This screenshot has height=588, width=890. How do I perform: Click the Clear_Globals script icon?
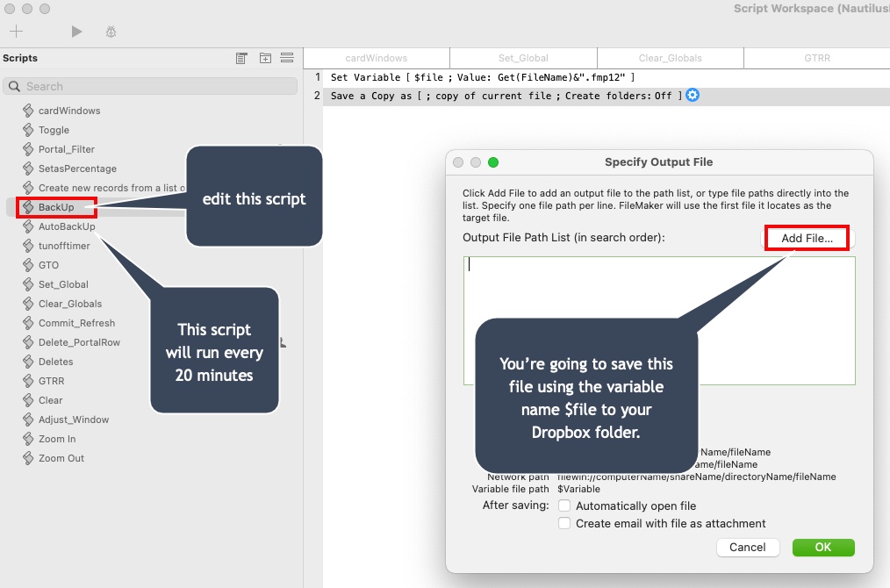tap(28, 304)
